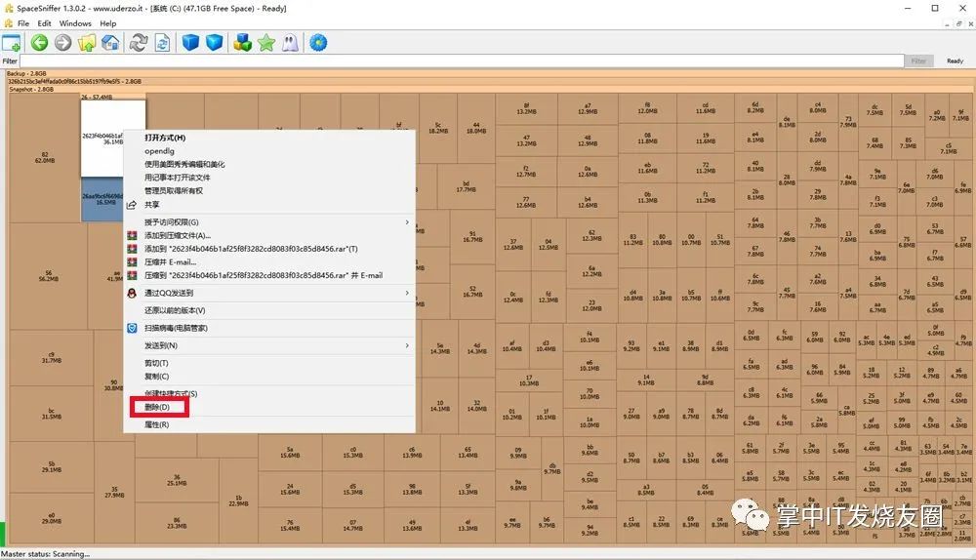The image size is (976, 560).
Task: Select the 5b 29.1MB block
Action: (51, 466)
